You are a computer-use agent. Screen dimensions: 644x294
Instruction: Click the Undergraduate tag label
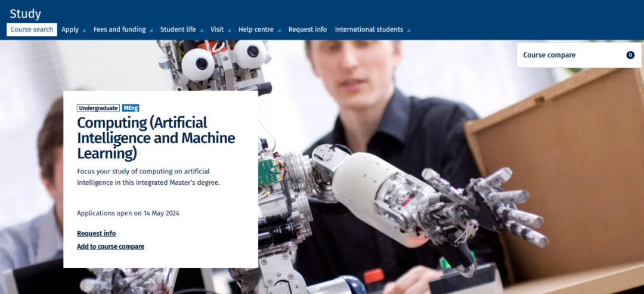point(98,108)
